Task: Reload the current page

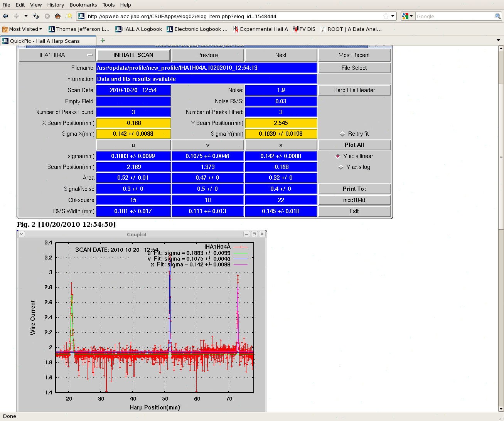Action: pyautogui.click(x=36, y=16)
